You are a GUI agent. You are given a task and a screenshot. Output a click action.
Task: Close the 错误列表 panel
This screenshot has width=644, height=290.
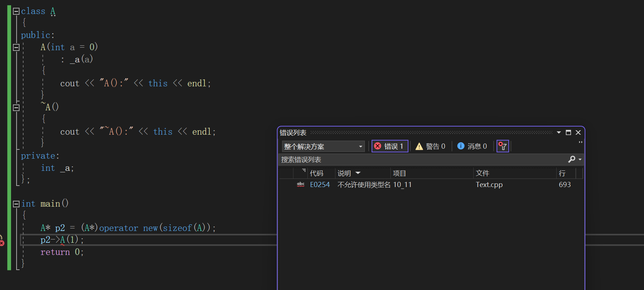578,132
